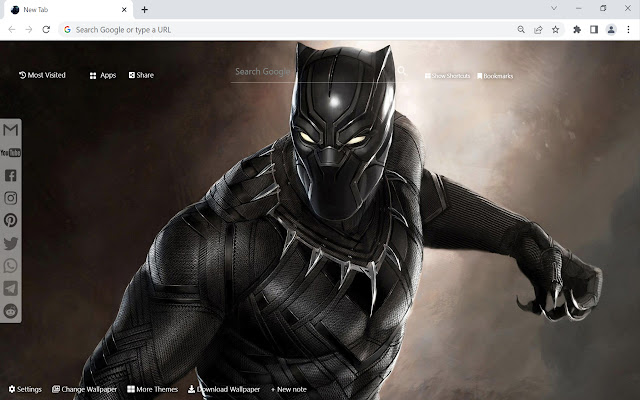
Task: Open the Bookmarks link
Action: (495, 76)
